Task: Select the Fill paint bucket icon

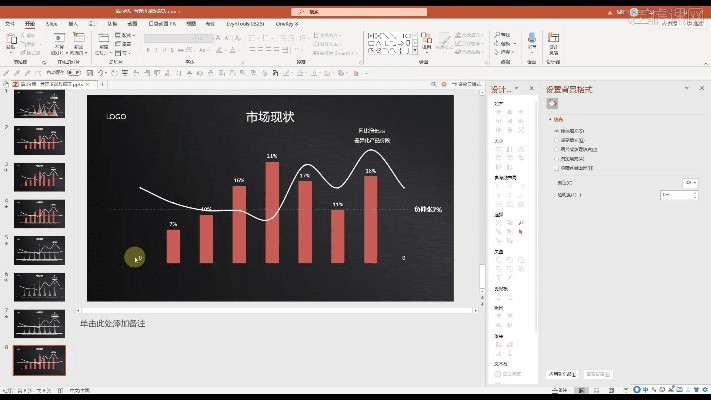Action: click(x=552, y=104)
